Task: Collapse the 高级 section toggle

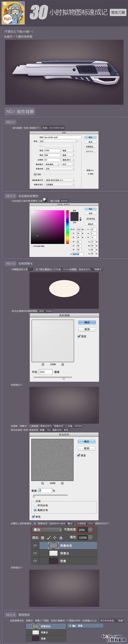Action: (35, 174)
